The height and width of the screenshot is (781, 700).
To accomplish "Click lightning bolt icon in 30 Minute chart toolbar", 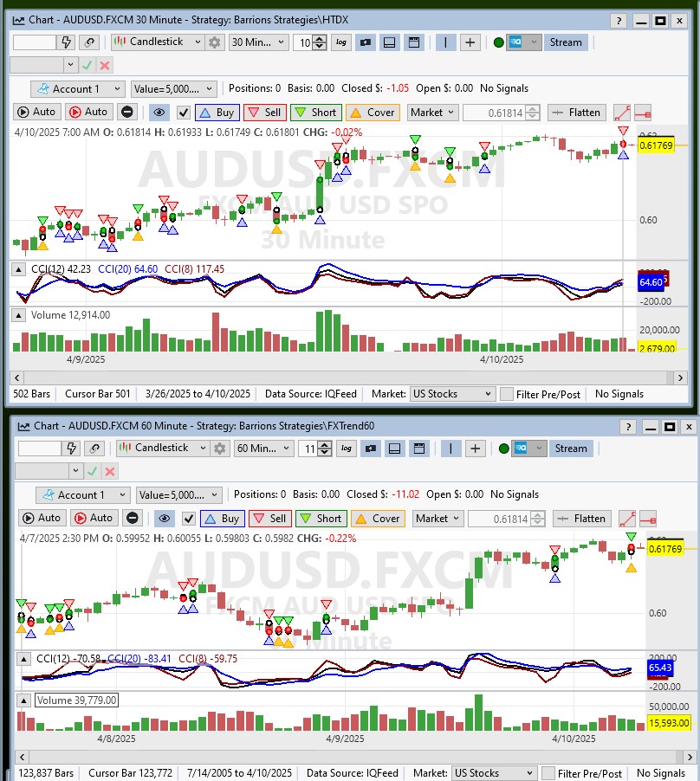I will [66, 42].
